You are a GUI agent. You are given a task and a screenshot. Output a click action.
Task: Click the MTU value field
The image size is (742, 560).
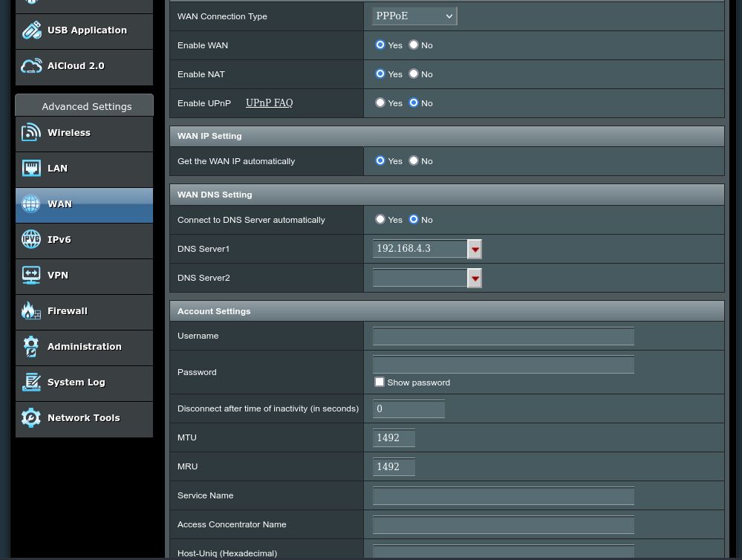393,438
